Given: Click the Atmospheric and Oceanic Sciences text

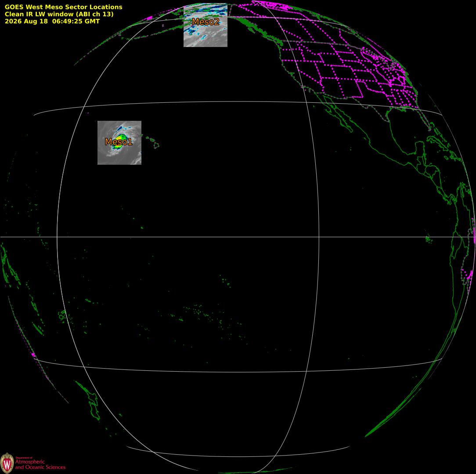Looking at the screenshot, I should 40,465.
